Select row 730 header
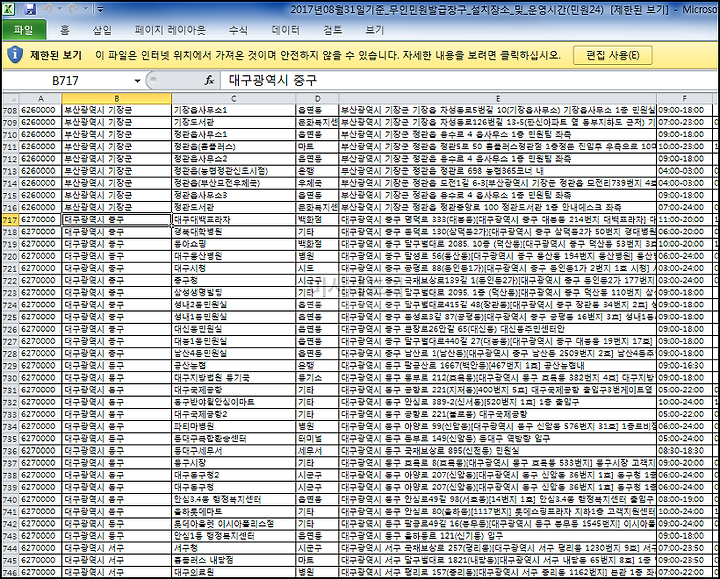 [x=10, y=378]
